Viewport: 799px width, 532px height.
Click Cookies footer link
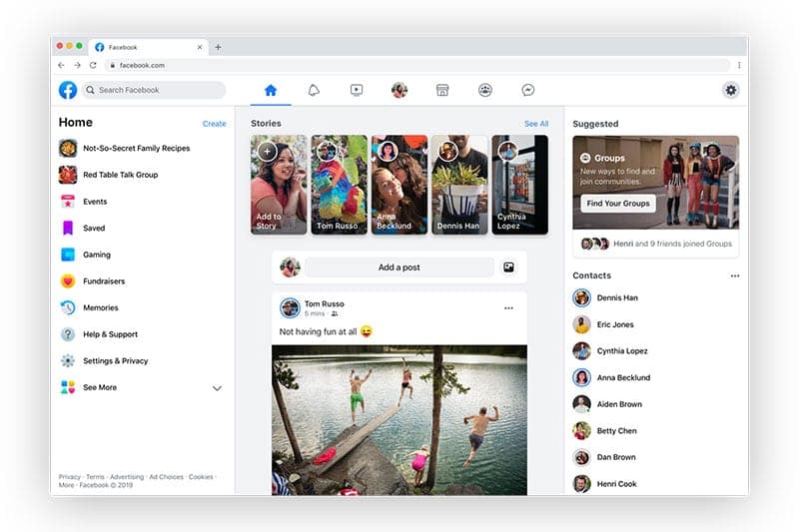click(201, 477)
